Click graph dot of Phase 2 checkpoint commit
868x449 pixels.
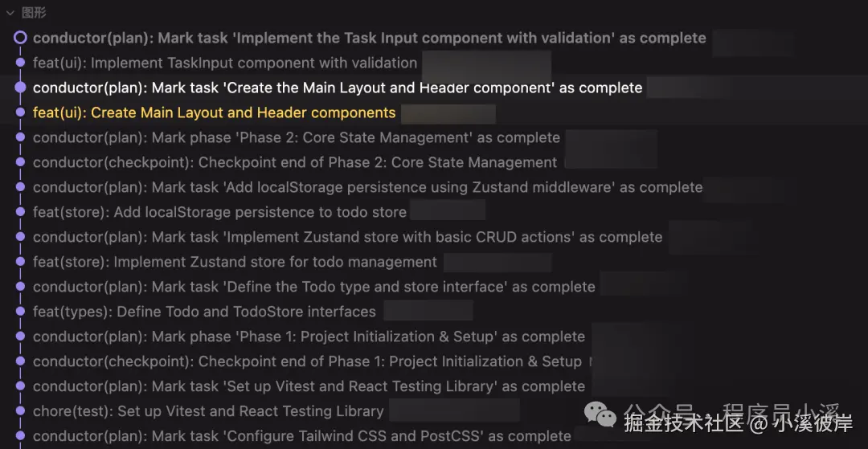click(20, 162)
